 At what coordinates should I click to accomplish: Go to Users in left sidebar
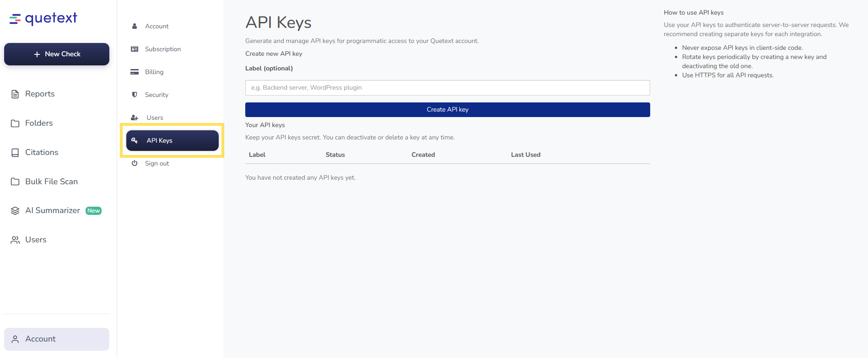pos(36,240)
